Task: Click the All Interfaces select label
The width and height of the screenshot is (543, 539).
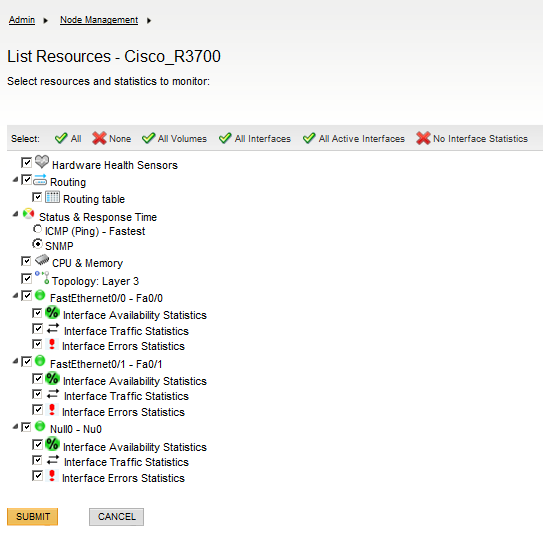Action: click(263, 139)
